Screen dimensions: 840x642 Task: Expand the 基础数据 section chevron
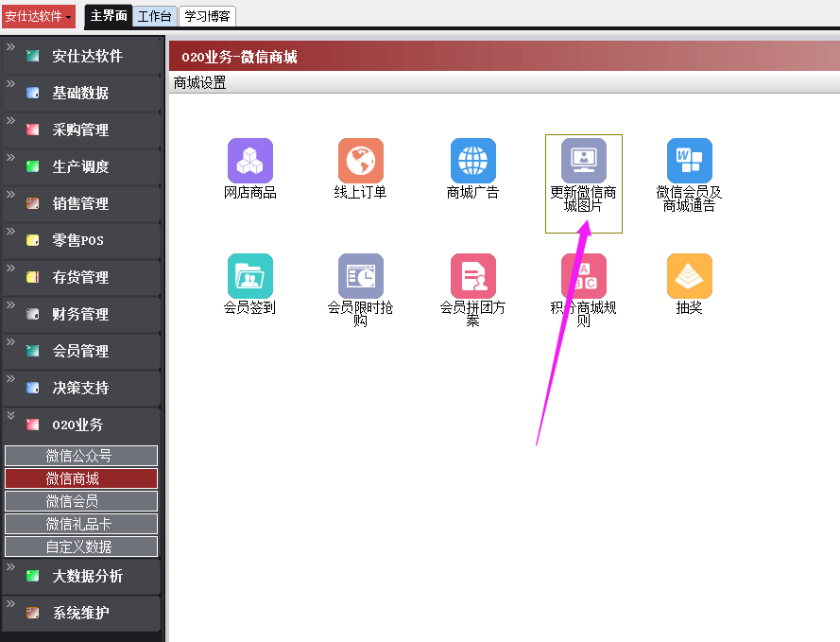coord(10,84)
